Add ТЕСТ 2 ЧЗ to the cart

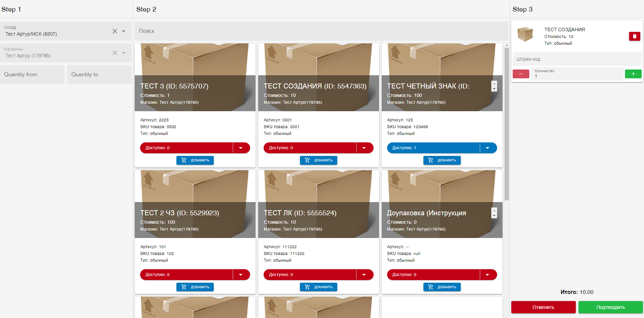(195, 287)
